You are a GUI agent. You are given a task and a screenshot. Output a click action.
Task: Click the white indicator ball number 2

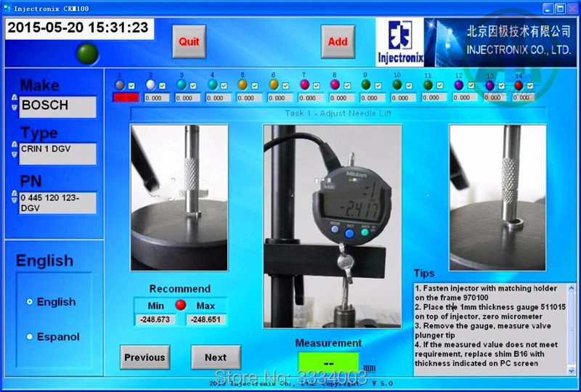[150, 85]
